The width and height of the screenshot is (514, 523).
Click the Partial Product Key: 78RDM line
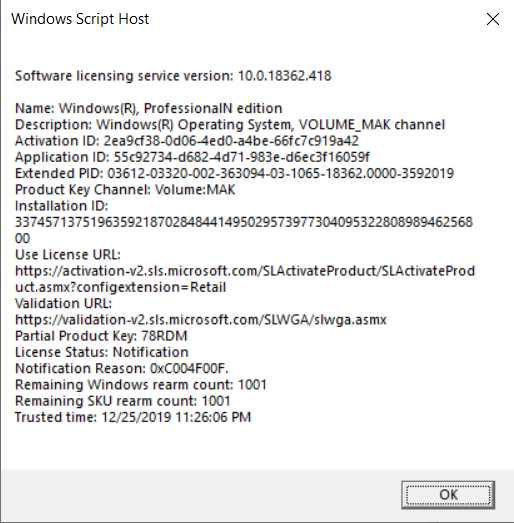(x=101, y=336)
